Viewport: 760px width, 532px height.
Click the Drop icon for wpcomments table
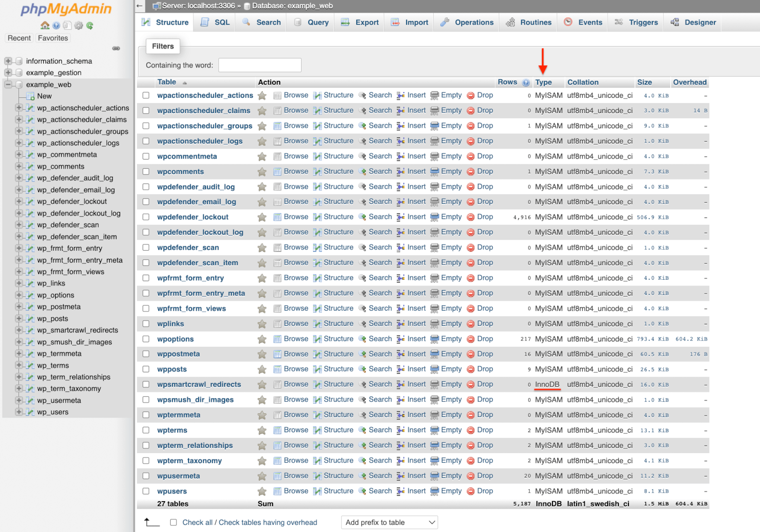[x=470, y=171]
